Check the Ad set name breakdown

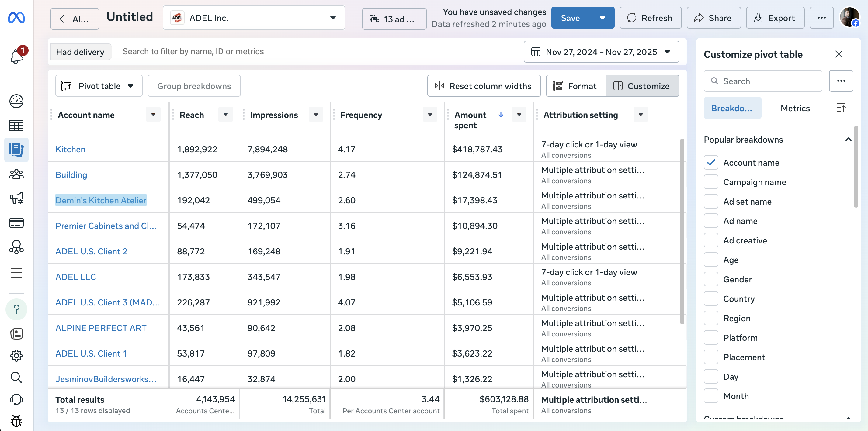click(711, 202)
